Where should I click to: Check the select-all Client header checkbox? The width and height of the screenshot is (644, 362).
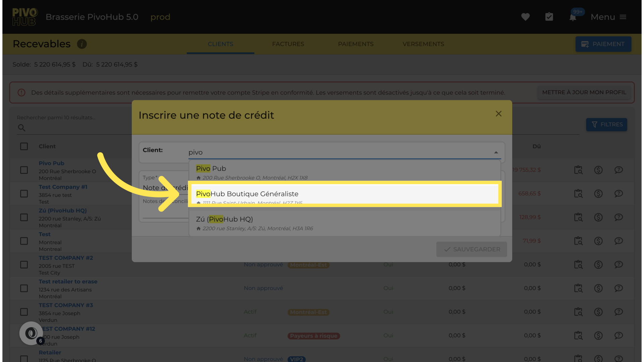tap(24, 146)
